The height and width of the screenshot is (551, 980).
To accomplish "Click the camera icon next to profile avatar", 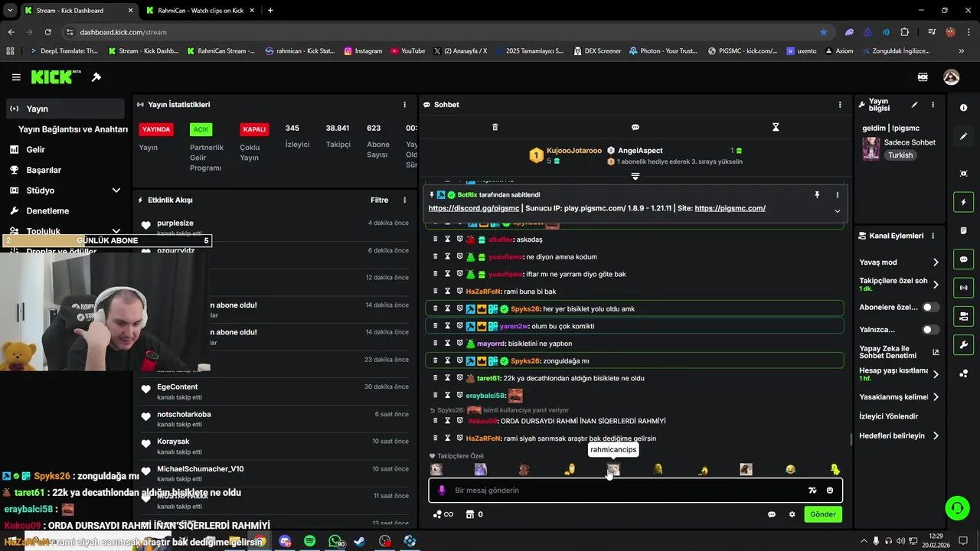I will [923, 77].
